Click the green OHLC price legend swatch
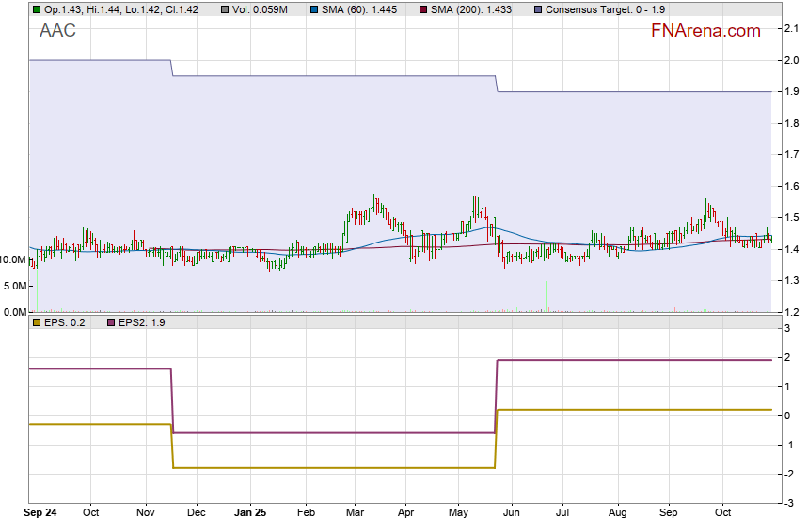Viewport: 808px width, 532px height. coord(37,9)
